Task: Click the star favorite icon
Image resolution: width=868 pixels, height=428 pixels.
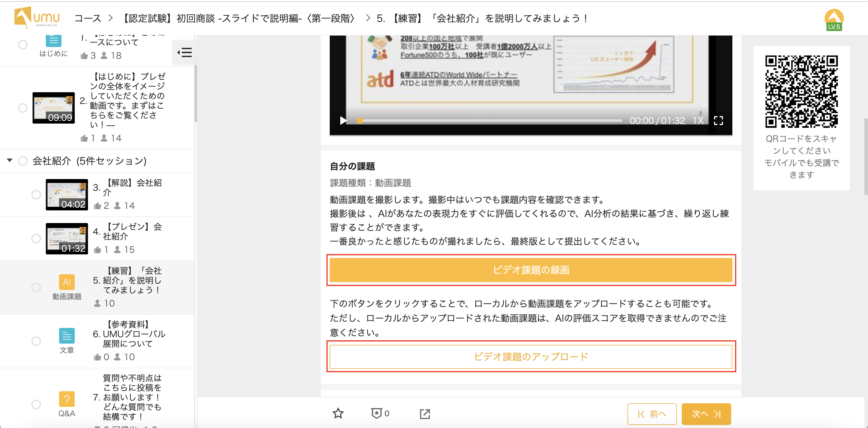Action: point(338,413)
